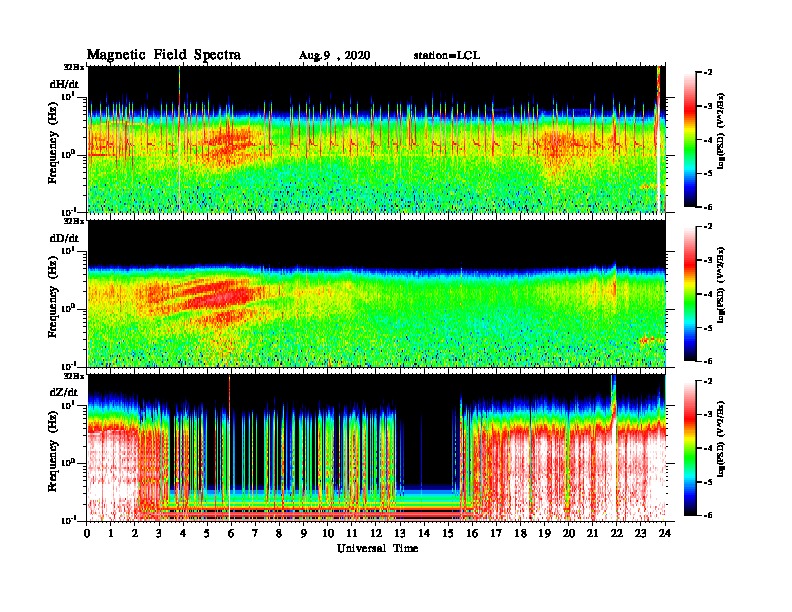Click the log(PSD) colorbar title of dD/dt panel
This screenshot has height=612, width=792.
tap(720, 285)
